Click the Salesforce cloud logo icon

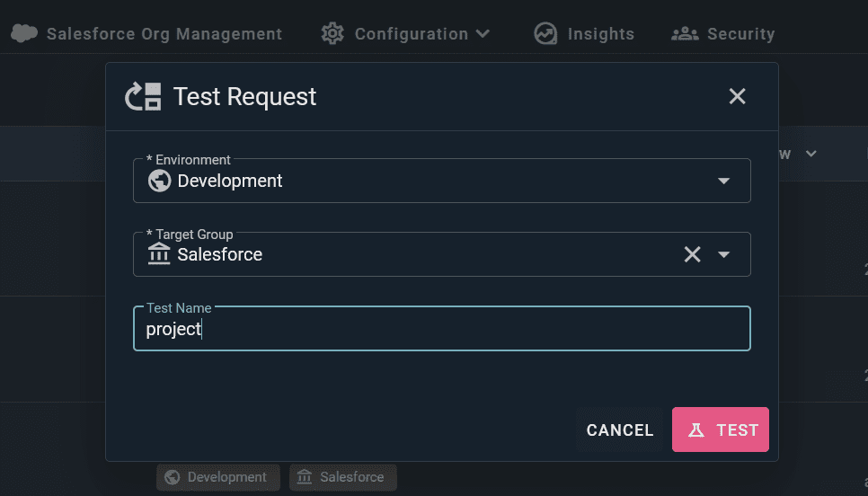point(24,34)
